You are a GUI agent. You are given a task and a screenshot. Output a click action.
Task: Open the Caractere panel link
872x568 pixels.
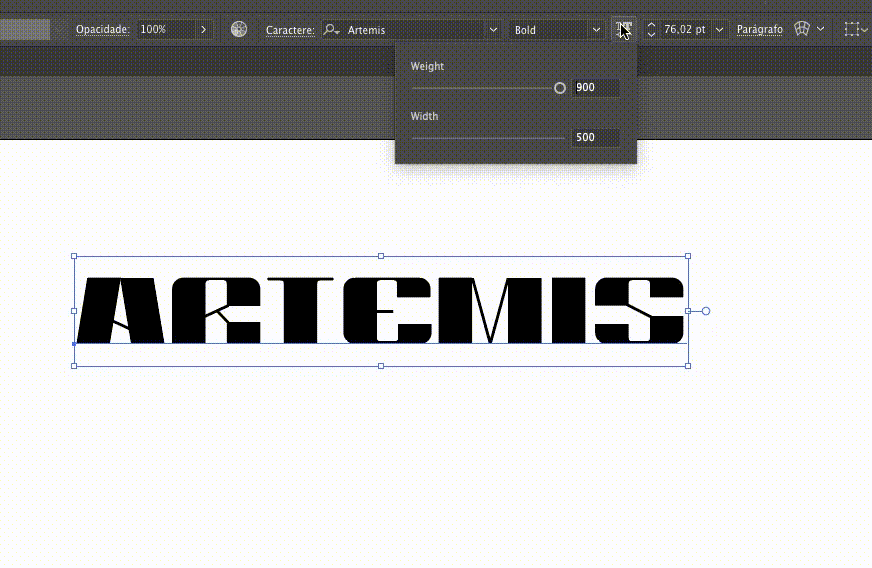(290, 30)
